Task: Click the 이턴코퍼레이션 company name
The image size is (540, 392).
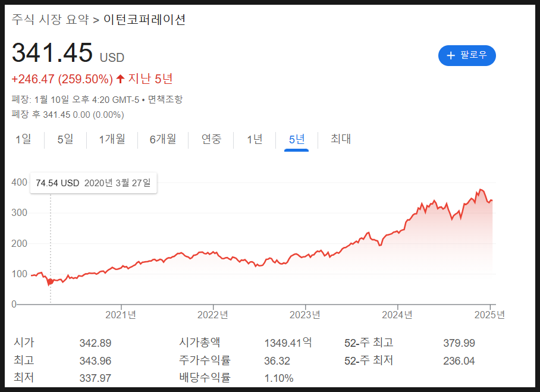Action: 145,19
